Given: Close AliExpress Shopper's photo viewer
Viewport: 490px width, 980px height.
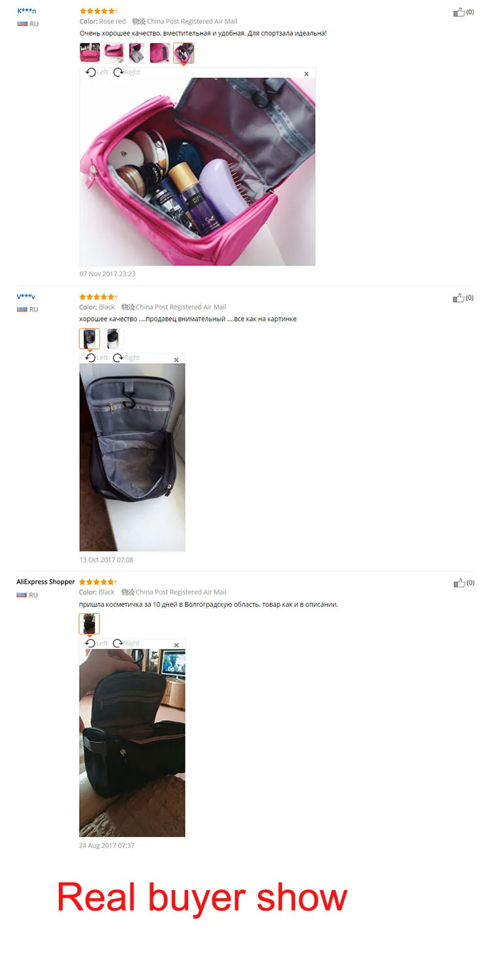Looking at the screenshot, I should 176,645.
